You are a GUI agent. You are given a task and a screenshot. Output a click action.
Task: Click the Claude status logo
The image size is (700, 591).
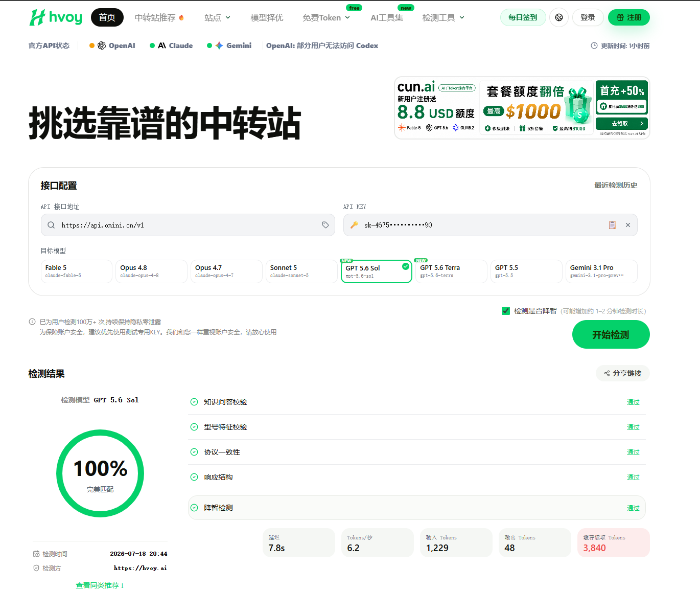(162, 46)
